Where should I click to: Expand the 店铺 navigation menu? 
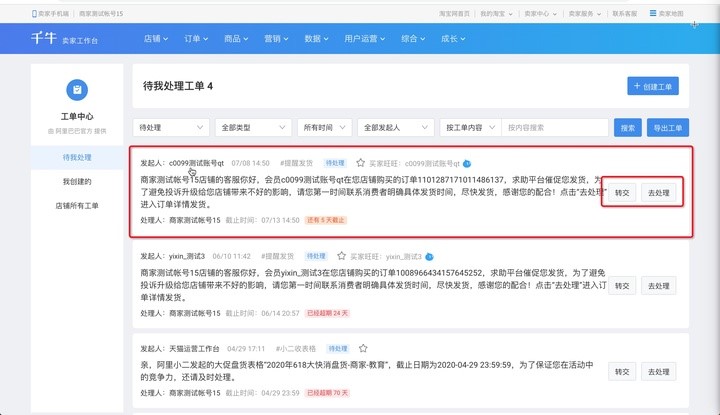[x=156, y=39]
